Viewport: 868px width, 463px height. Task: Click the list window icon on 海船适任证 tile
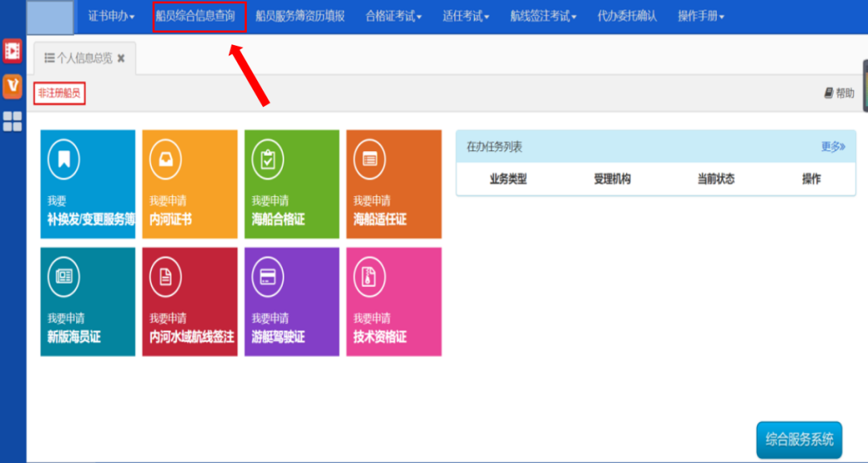pos(370,159)
